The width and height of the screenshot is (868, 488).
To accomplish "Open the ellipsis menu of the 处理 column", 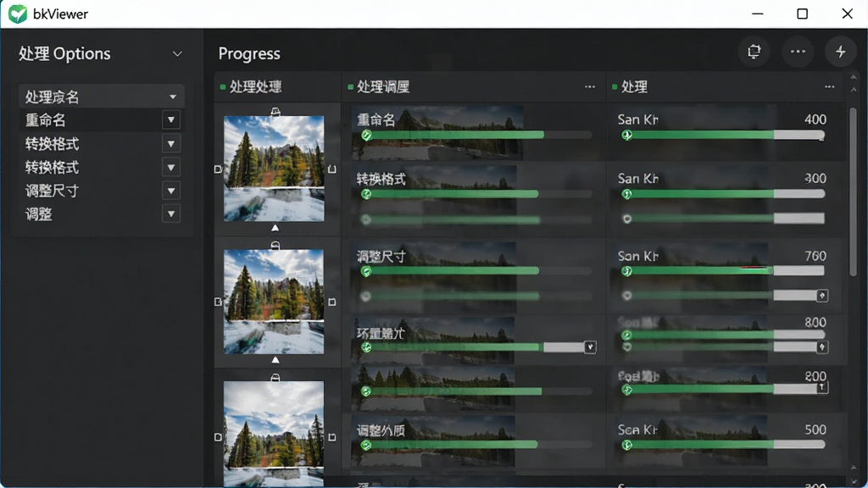I will point(829,87).
